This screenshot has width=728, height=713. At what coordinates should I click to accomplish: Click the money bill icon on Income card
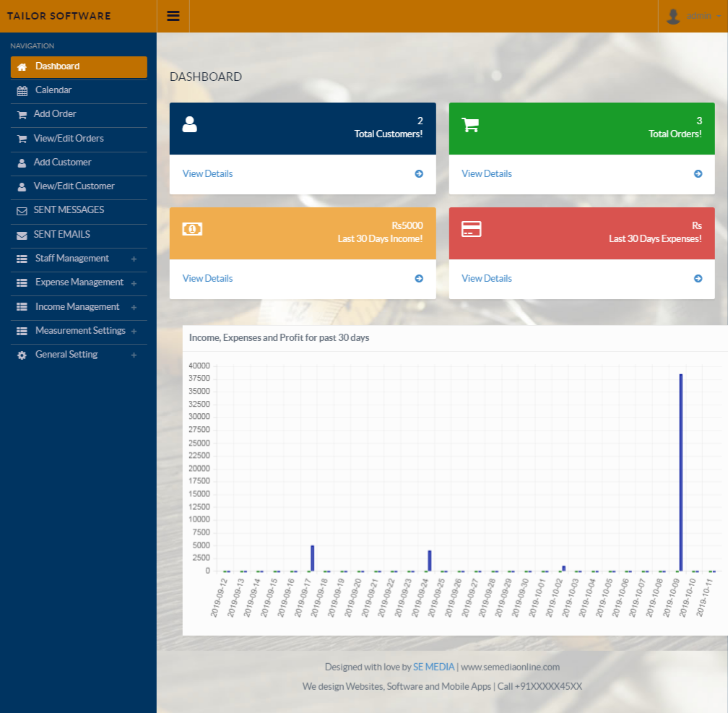[x=192, y=229]
